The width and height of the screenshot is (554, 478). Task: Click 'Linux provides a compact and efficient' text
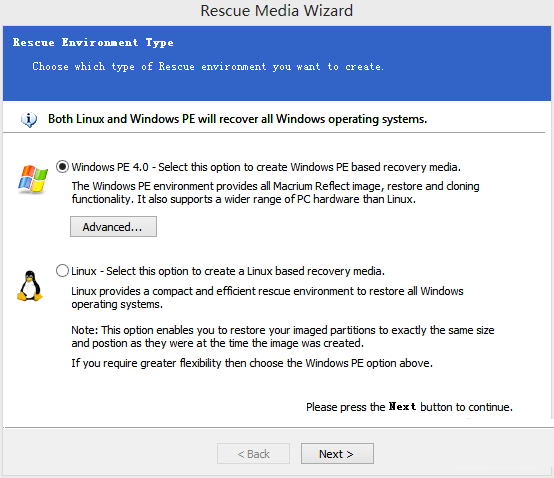point(267,297)
